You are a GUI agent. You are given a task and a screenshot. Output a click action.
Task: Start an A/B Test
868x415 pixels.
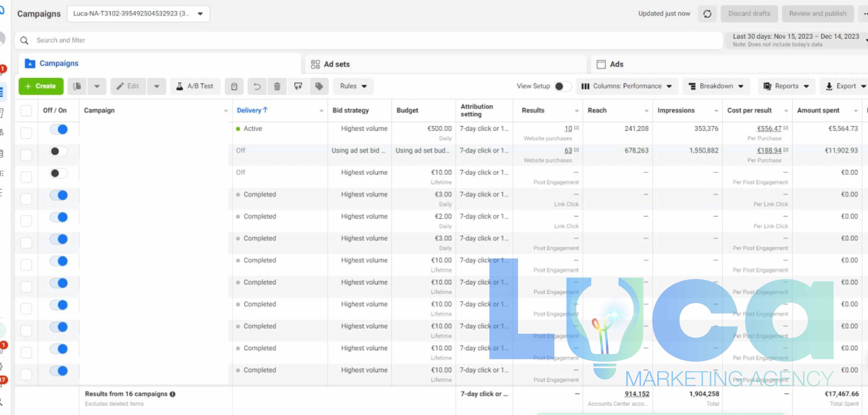click(195, 86)
